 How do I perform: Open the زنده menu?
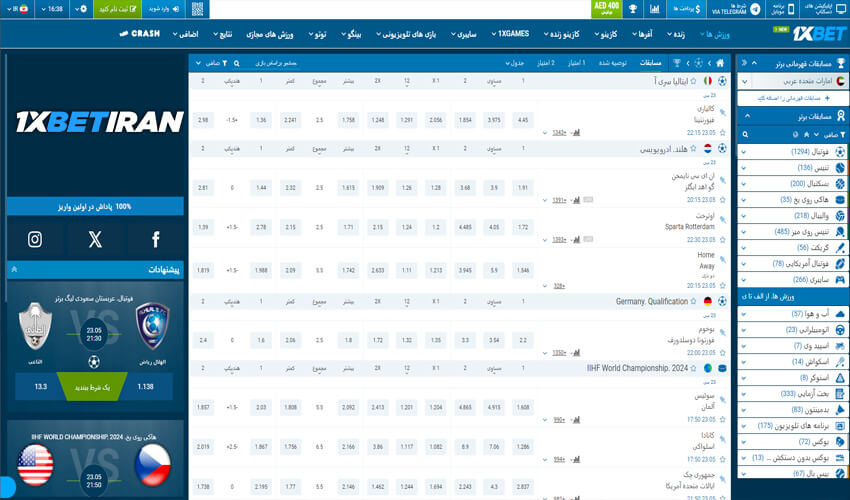pyautogui.click(x=676, y=35)
